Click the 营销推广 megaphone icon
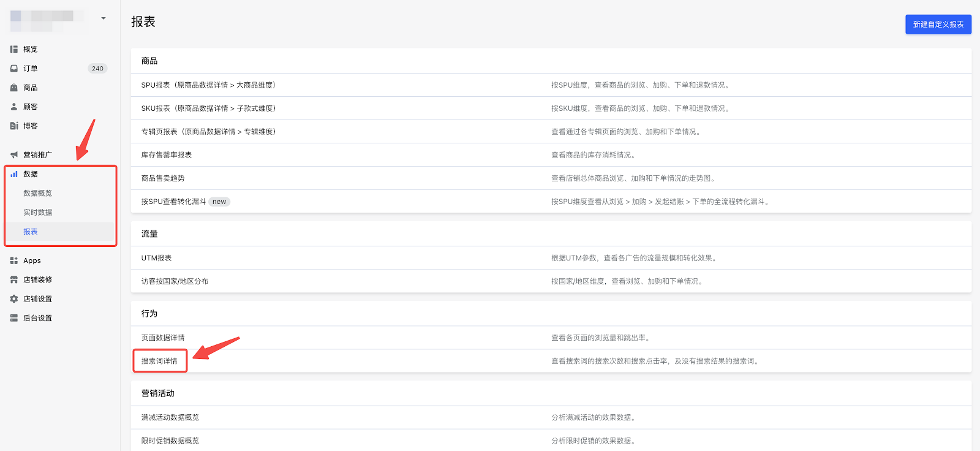 coord(14,155)
